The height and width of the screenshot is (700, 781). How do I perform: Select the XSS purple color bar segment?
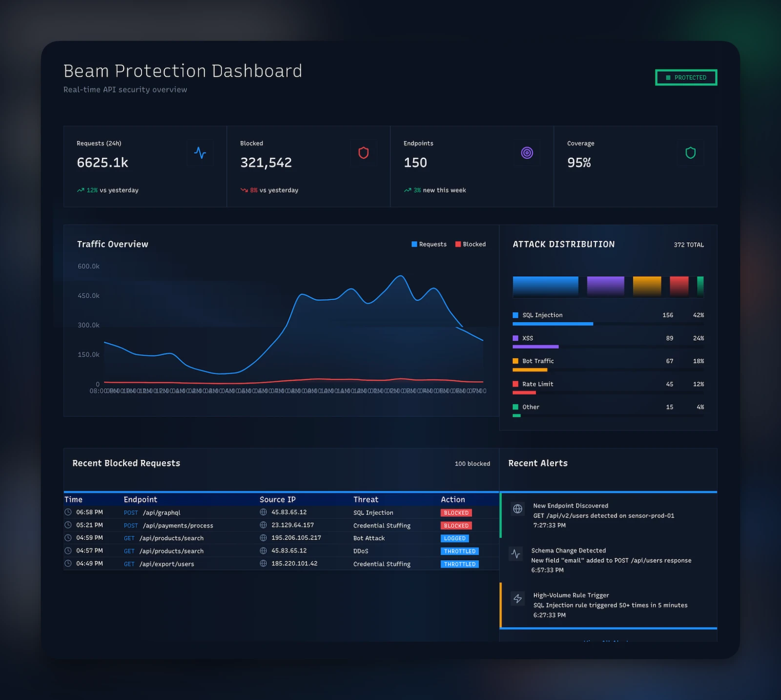pos(605,286)
